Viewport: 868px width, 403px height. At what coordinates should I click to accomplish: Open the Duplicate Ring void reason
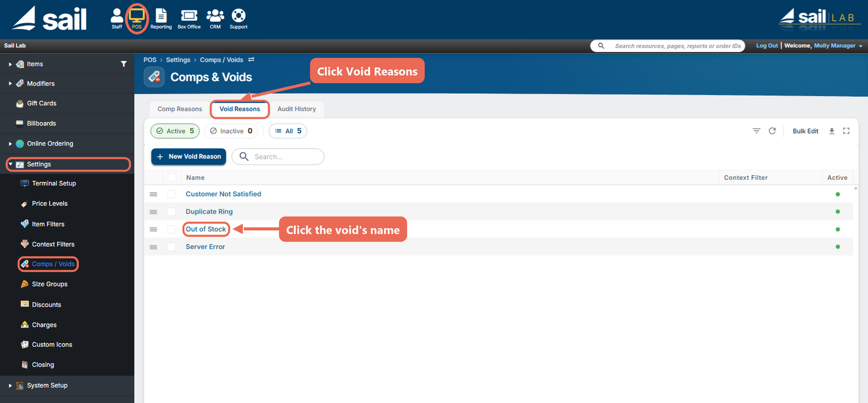click(x=209, y=212)
